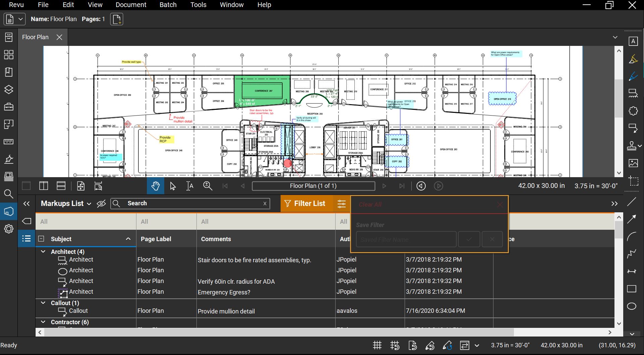Collapse the Architect markup group
The height and width of the screenshot is (355, 644).
(43, 252)
